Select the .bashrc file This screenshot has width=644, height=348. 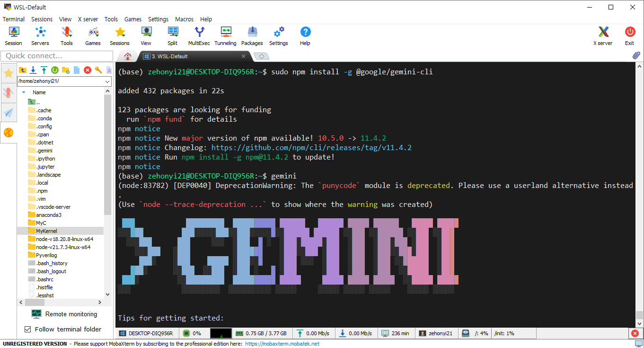(46, 279)
